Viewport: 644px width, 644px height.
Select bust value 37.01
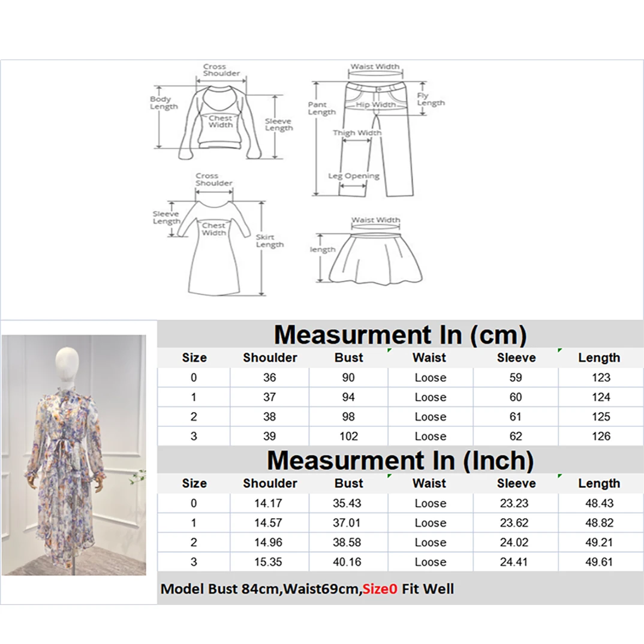tap(347, 523)
